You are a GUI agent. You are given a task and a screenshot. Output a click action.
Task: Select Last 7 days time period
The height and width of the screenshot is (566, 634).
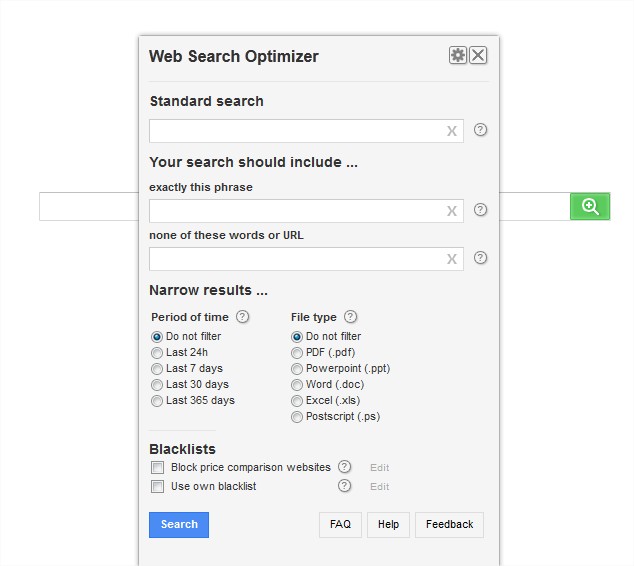157,369
